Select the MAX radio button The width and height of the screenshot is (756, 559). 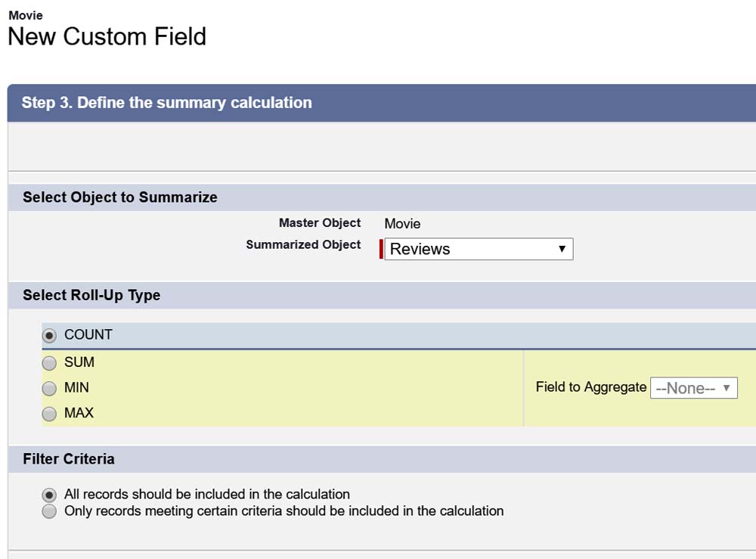50,414
